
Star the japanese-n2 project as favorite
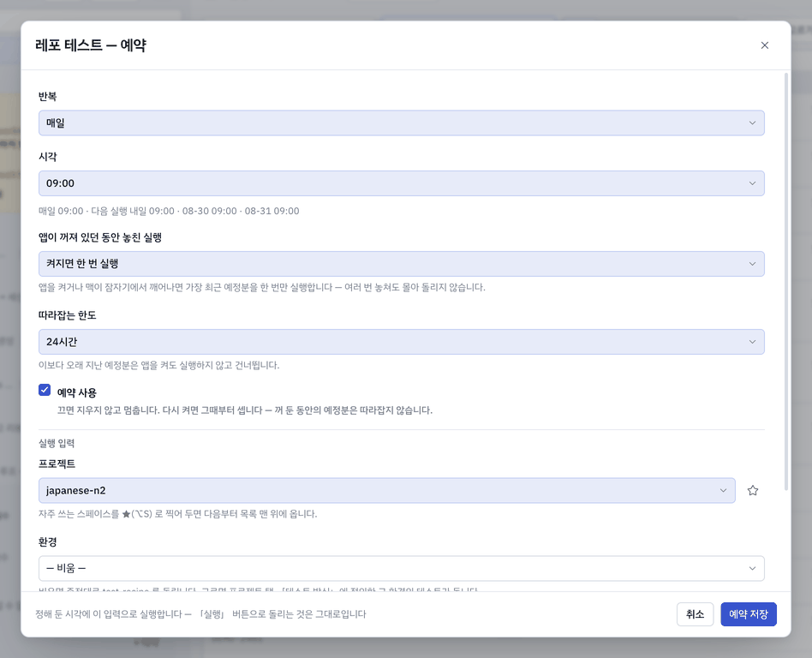coord(752,490)
